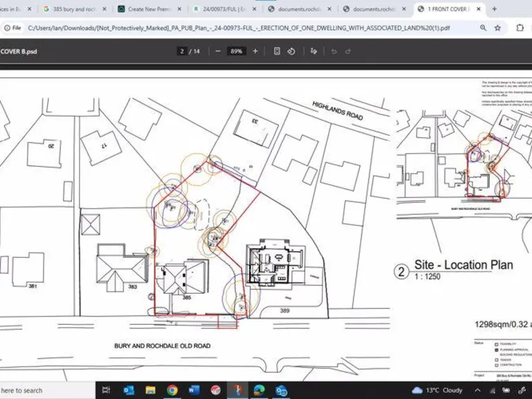Click the Planning Approval status checkbox
This screenshot has width=532, height=399.
click(x=496, y=350)
